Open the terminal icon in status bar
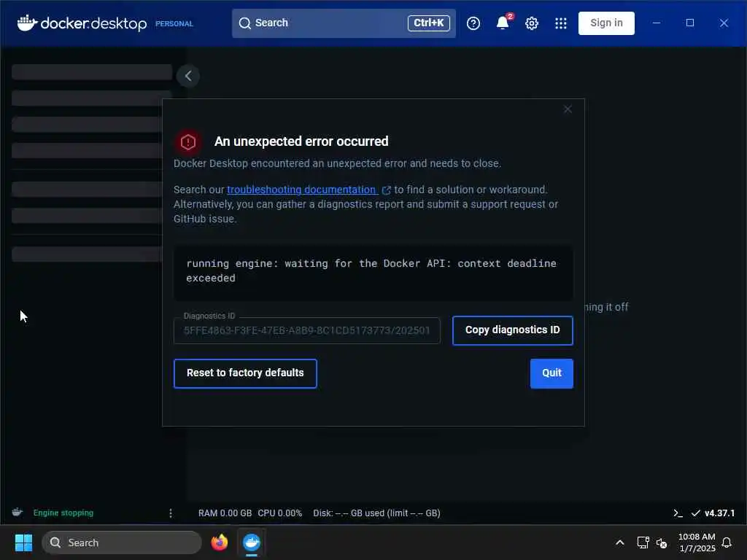The width and height of the screenshot is (747, 560). coord(678,513)
